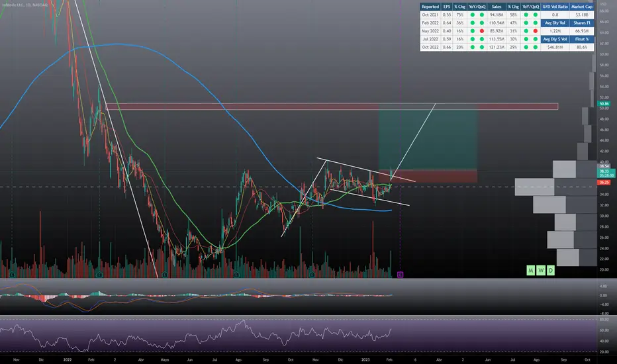Click red Sales dot in May 2022 row

534,30
